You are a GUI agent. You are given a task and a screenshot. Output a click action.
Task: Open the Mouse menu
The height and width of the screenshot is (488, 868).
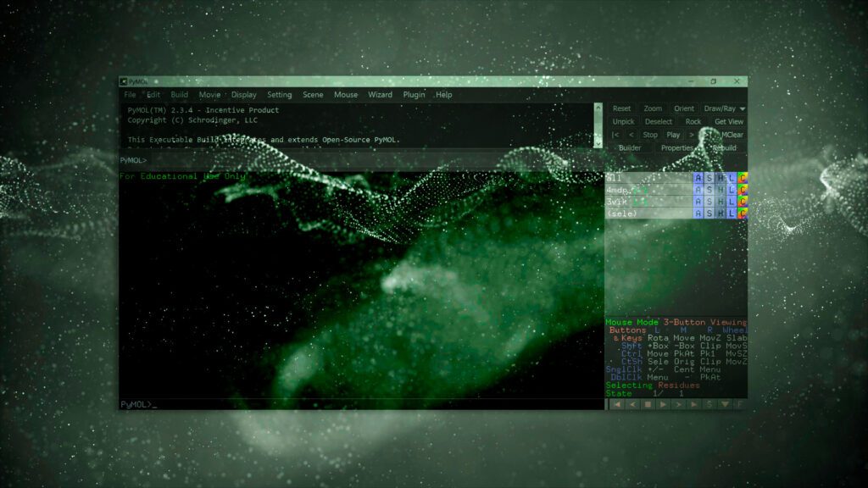pyautogui.click(x=346, y=95)
